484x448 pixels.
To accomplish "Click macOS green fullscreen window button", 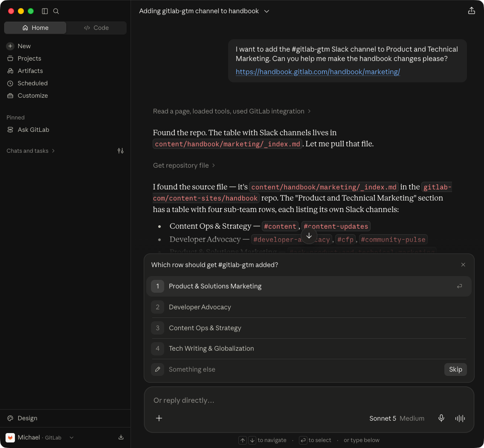I will [31, 11].
